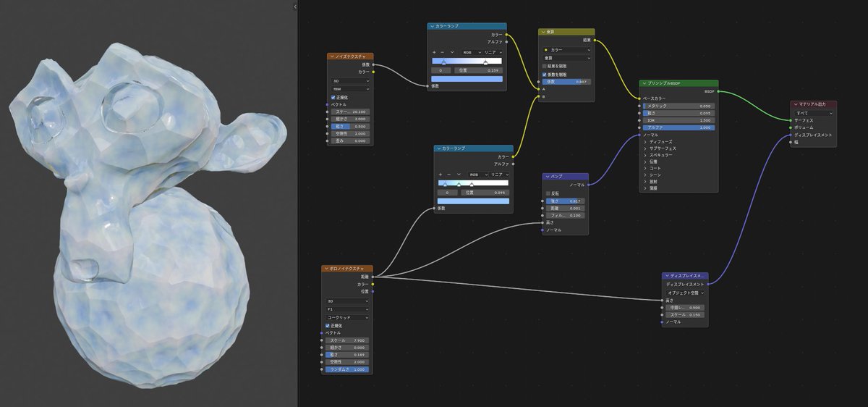Click the ボリューム input socket on マテリアル出力
Image resolution: width=868 pixels, height=407 pixels.
791,127
